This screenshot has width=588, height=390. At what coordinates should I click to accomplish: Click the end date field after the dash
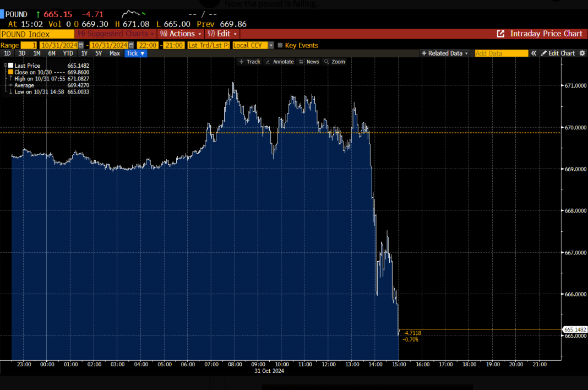(109, 45)
